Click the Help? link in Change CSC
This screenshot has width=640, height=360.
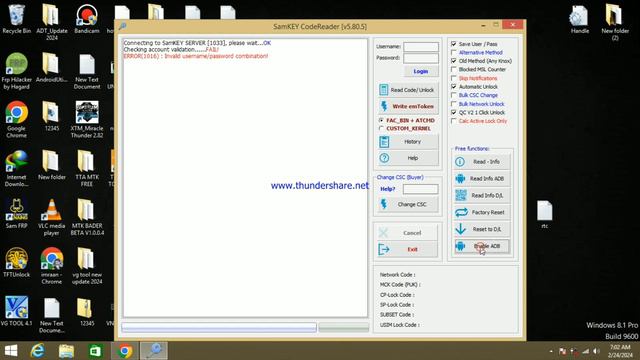[x=387, y=189]
